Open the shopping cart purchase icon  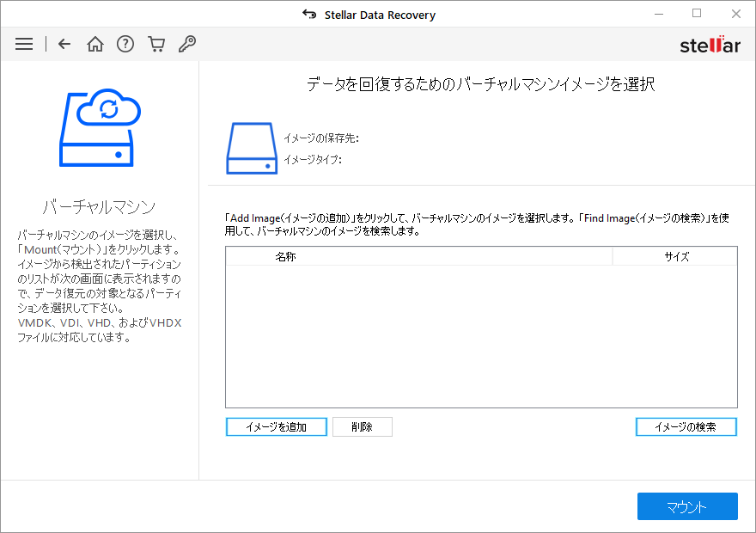(x=156, y=44)
